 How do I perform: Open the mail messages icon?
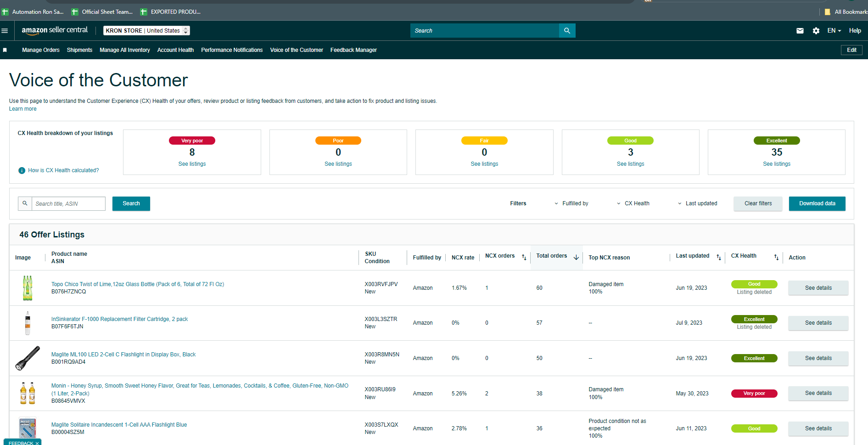[800, 31]
